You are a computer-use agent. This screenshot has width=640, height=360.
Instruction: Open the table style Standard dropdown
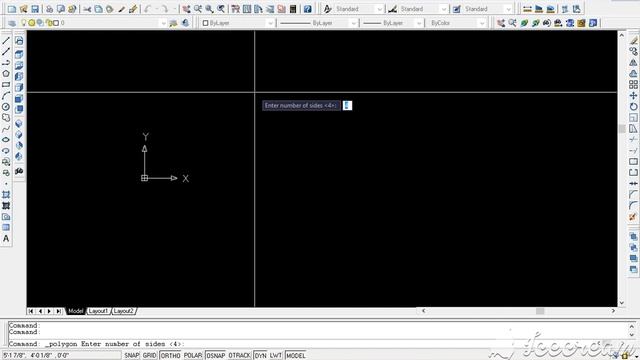point(508,9)
